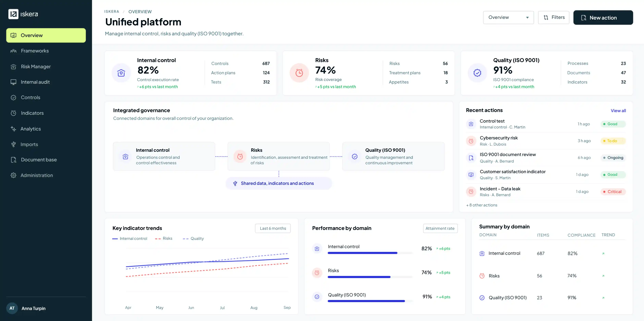The width and height of the screenshot is (644, 321).
Task: Expand the Overview dropdown
Action: click(508, 17)
